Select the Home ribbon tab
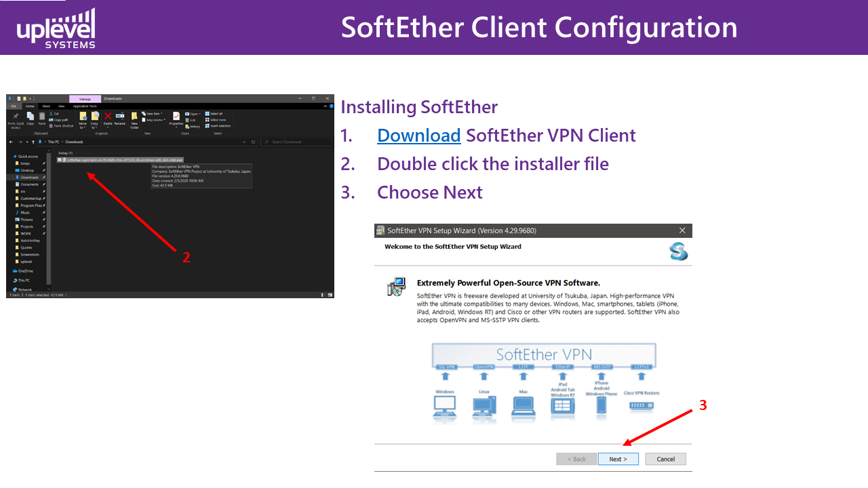 pyautogui.click(x=30, y=106)
